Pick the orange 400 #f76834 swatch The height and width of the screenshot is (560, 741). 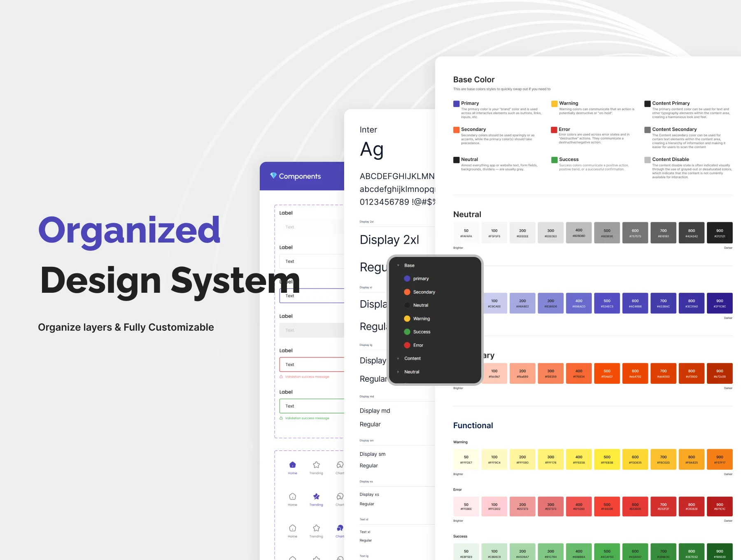coord(579,373)
